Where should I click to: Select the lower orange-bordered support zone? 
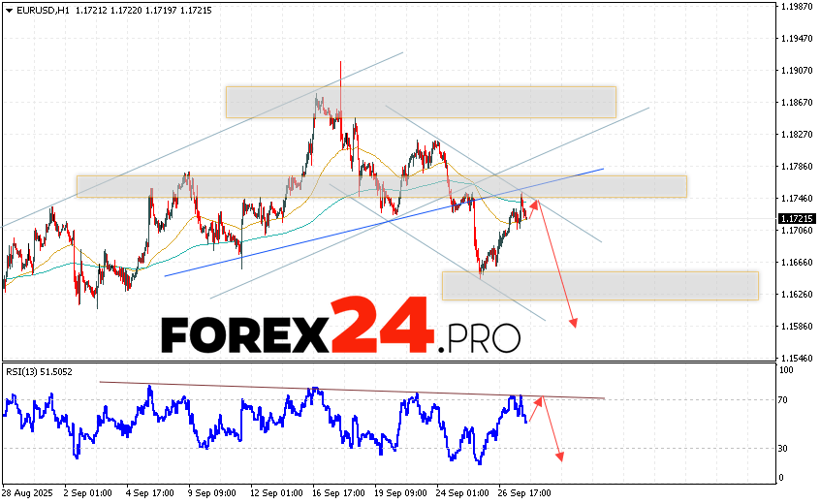tap(599, 285)
